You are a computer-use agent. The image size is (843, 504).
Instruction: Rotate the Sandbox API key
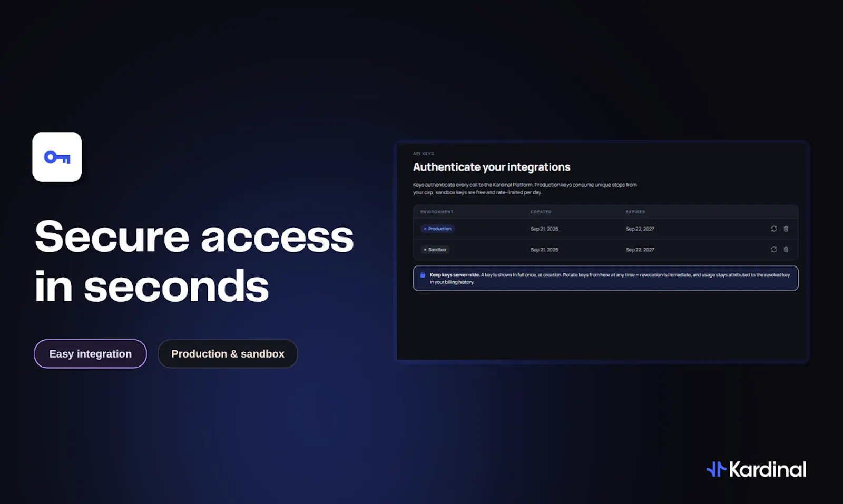click(774, 250)
